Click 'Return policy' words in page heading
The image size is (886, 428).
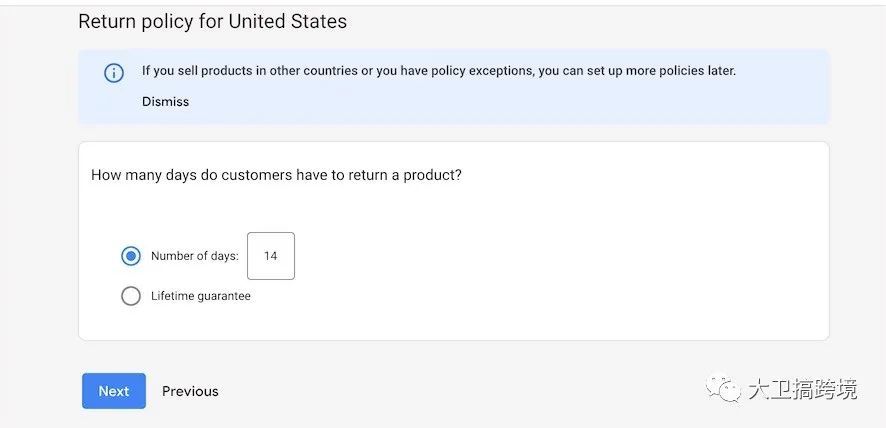click(136, 21)
